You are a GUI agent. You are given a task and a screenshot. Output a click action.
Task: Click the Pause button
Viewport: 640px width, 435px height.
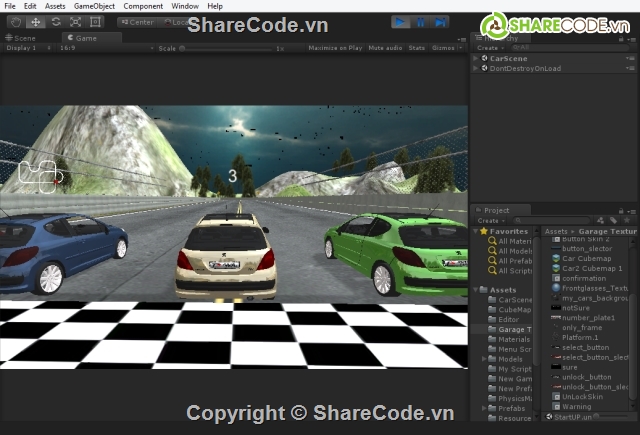pos(420,22)
